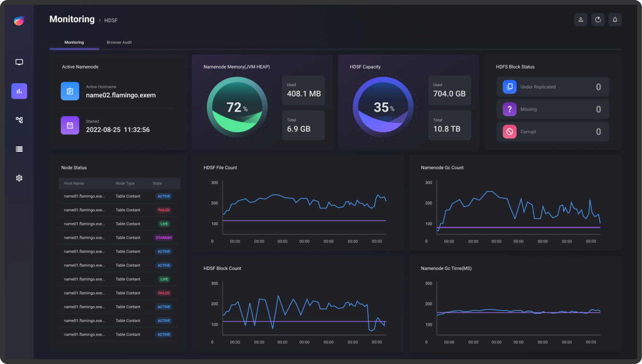642x364 pixels.
Task: Click the HDSF Block Count chart title
Action: click(x=222, y=269)
